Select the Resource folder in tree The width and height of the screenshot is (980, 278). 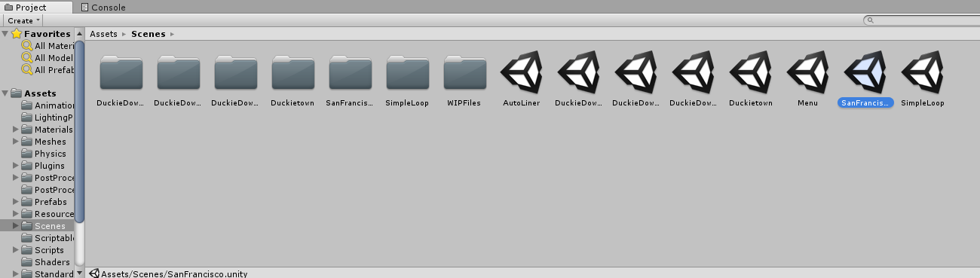tap(47, 214)
